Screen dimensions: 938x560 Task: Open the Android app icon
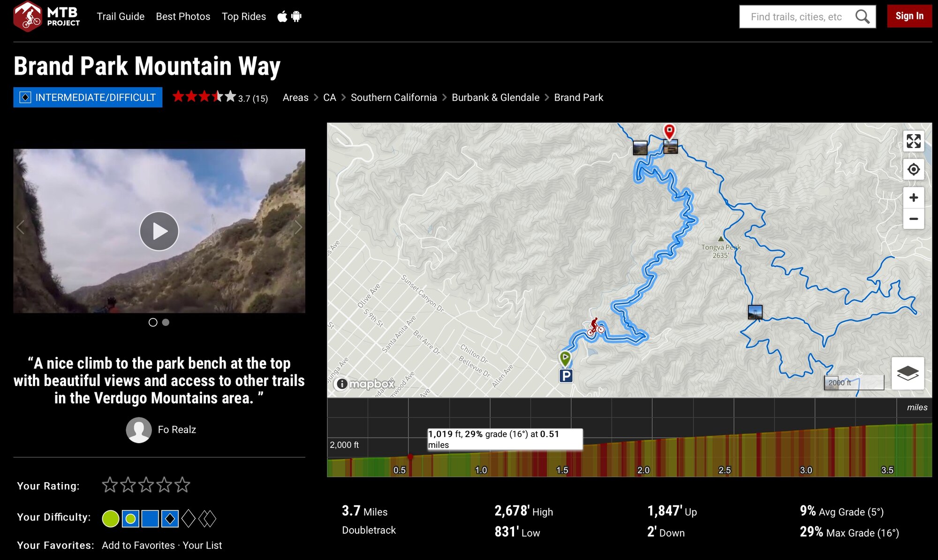coord(296,17)
